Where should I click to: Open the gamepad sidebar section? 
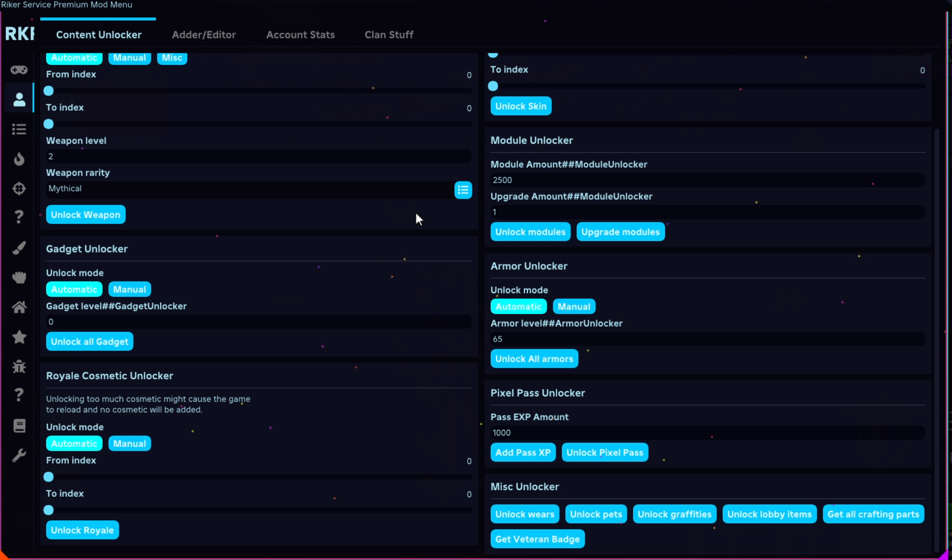click(x=19, y=70)
